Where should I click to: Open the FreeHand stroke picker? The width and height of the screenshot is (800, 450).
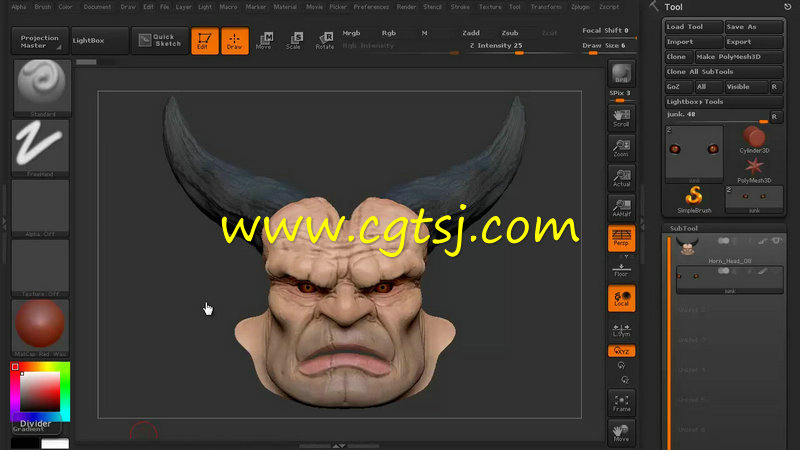click(x=40, y=148)
